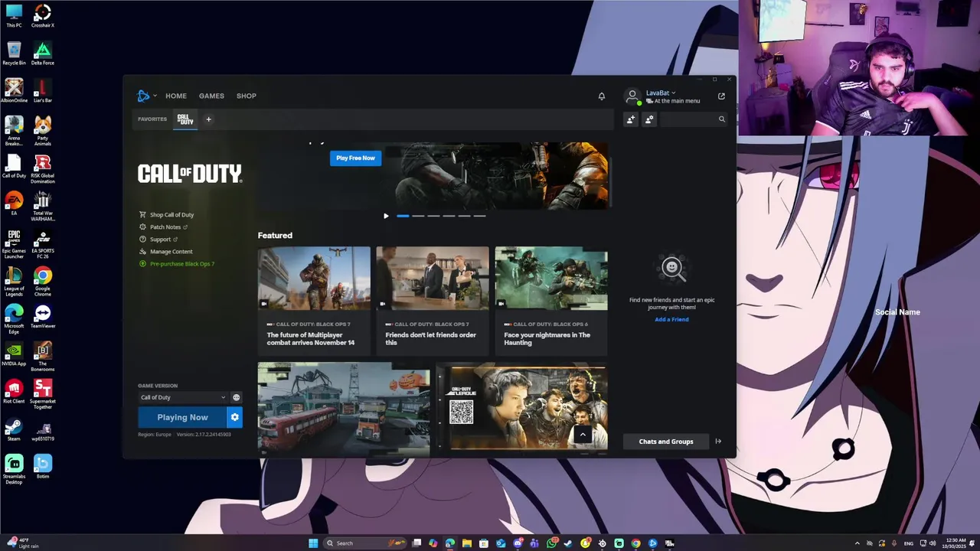Screen dimensions: 980x551
Task: Open Streamlabs Desktop shortcut
Action: pyautogui.click(x=14, y=470)
